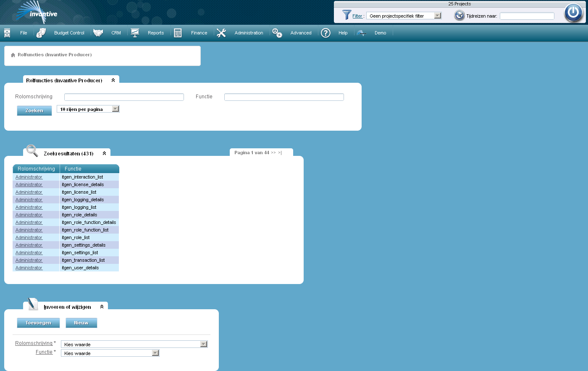
Task: Open the Finance menu
Action: [x=199, y=33]
